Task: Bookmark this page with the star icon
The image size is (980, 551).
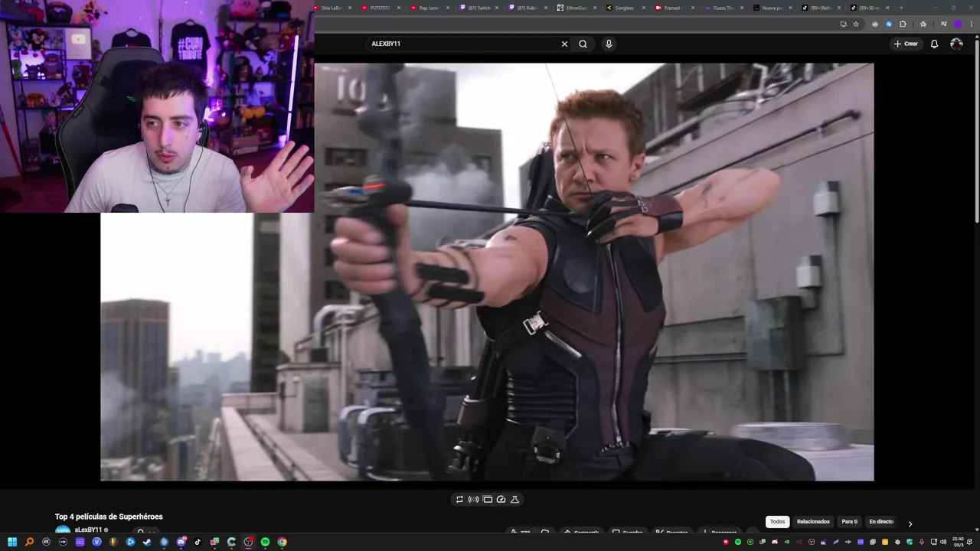Action: click(x=856, y=24)
